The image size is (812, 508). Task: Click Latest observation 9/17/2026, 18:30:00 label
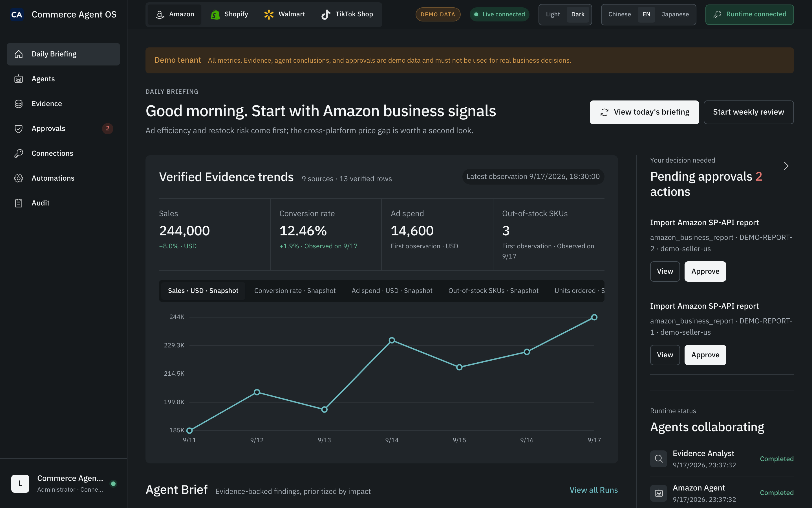(533, 177)
